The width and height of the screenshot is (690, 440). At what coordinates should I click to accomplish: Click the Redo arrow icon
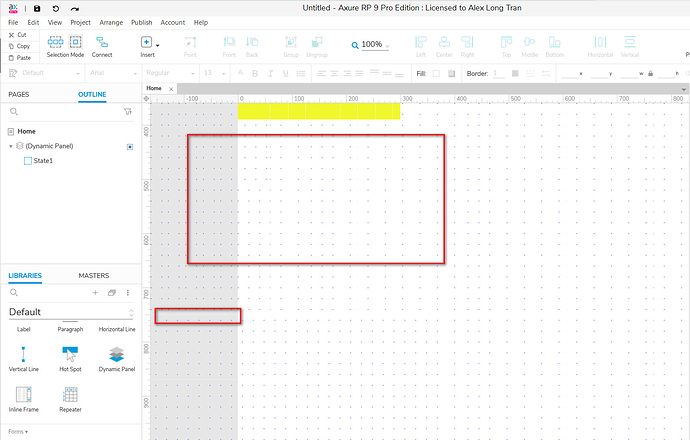coord(74,8)
